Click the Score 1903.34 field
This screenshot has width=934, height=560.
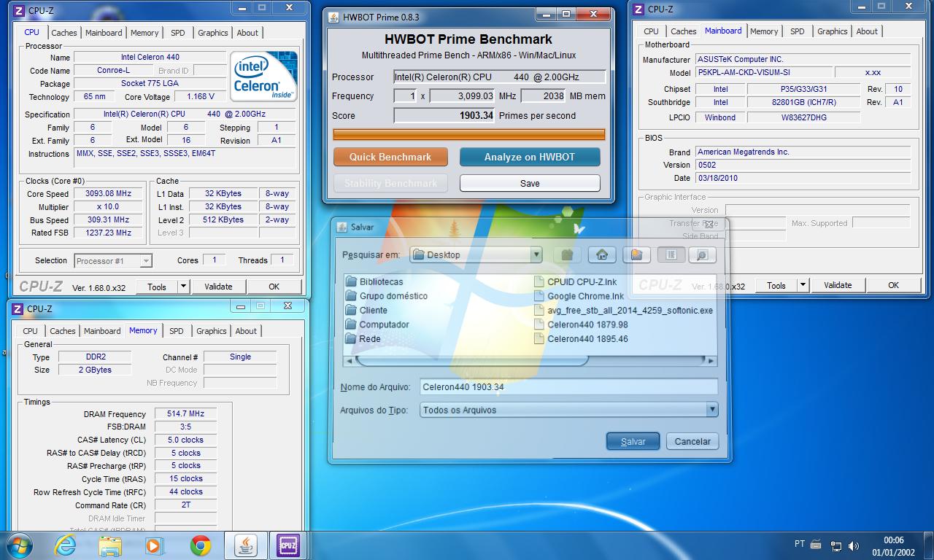click(444, 115)
